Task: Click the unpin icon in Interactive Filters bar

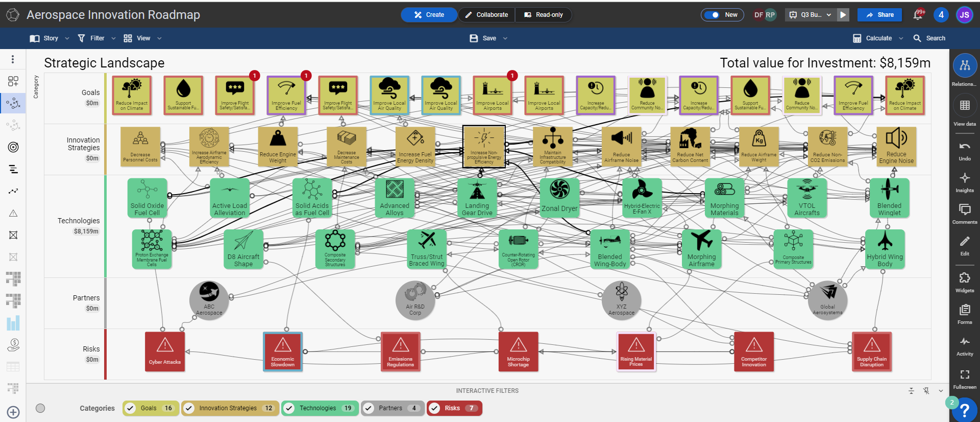Action: [x=926, y=391]
